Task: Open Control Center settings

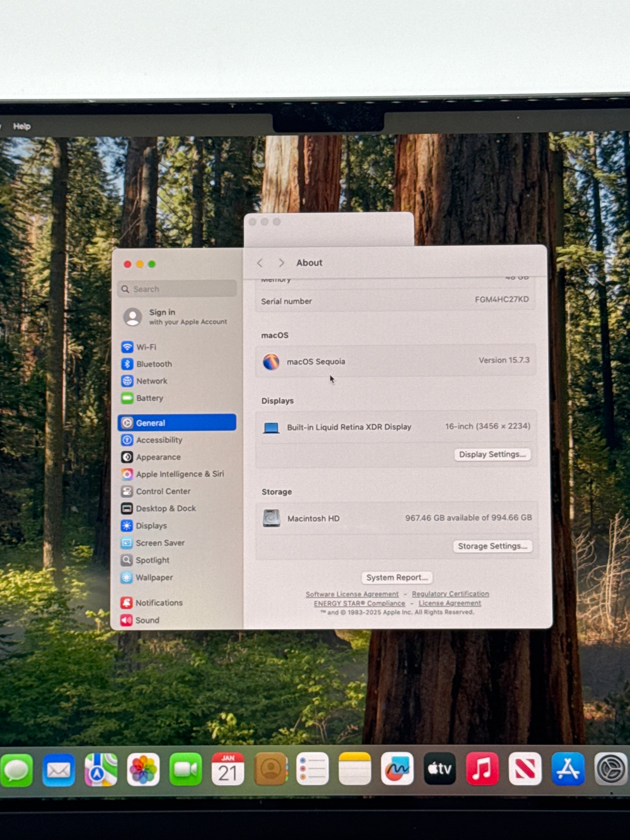Action: click(x=163, y=491)
